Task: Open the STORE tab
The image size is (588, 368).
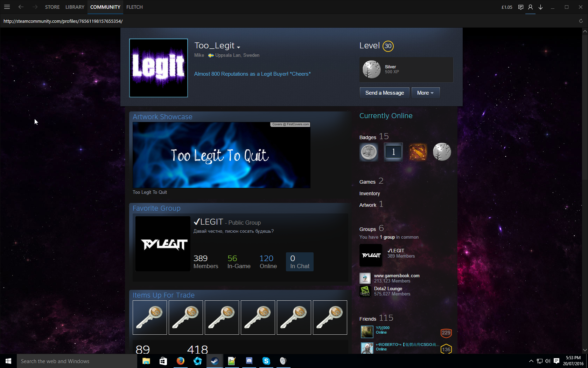Action: [52, 7]
